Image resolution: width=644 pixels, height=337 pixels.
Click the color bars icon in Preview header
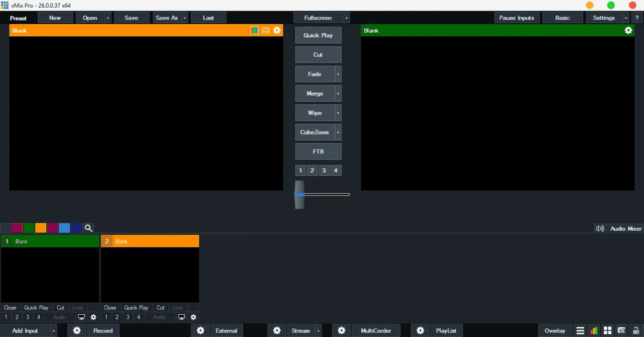[255, 31]
